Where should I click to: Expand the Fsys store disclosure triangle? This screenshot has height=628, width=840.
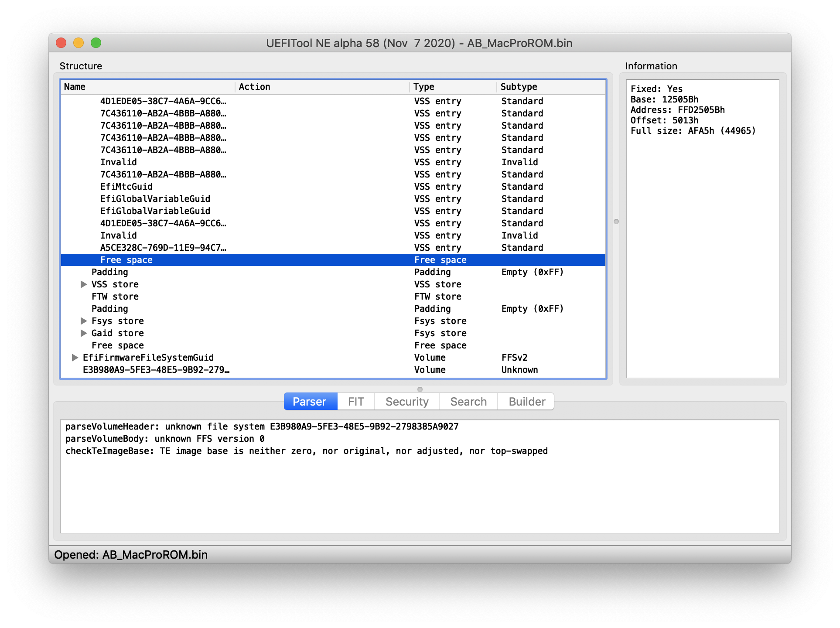[x=84, y=321]
